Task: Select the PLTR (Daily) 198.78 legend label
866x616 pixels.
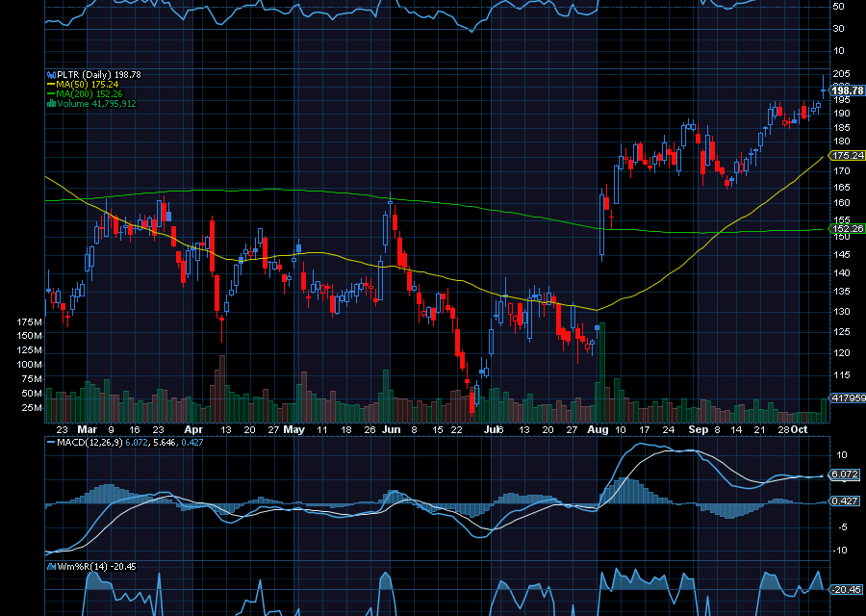Action: [x=99, y=74]
